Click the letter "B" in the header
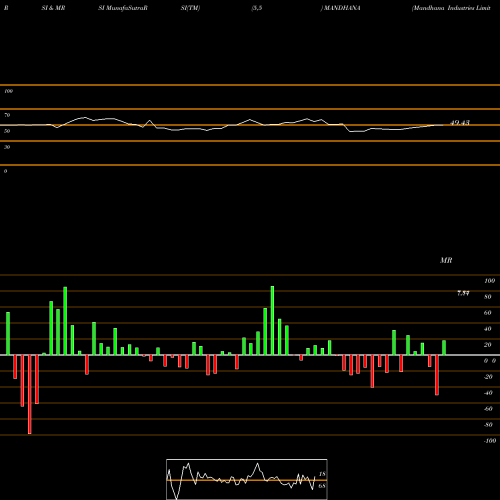Screen dimensions: 500x500 click(6, 8)
